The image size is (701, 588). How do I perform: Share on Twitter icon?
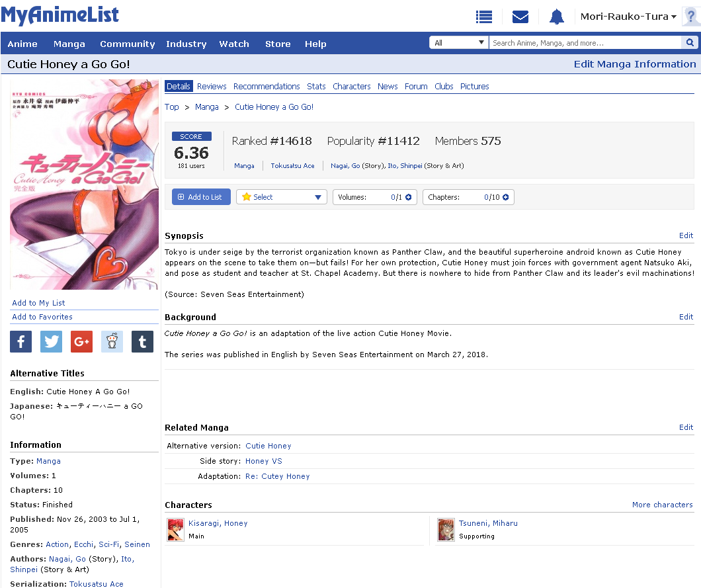[x=52, y=341]
